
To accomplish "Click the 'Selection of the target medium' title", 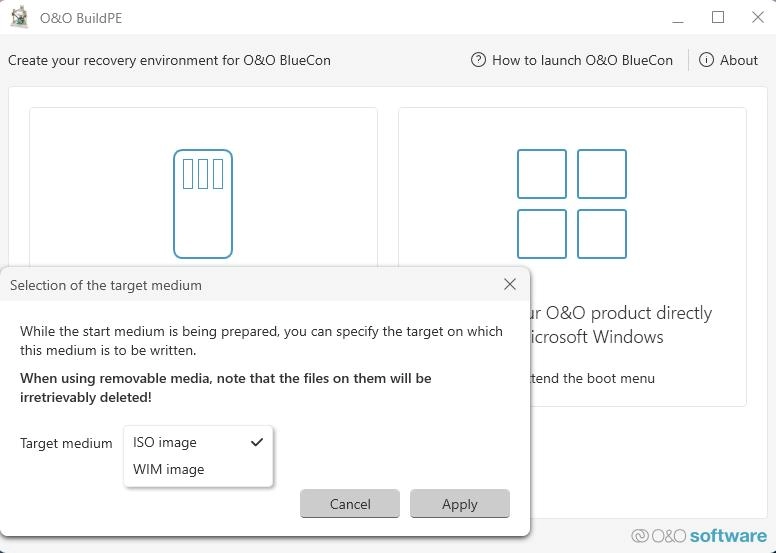I will [106, 285].
